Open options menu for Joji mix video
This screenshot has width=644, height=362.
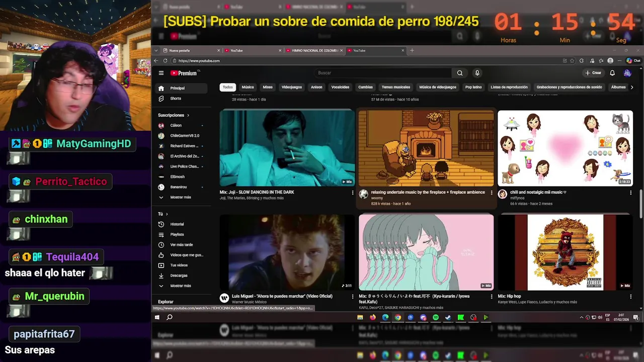(353, 193)
